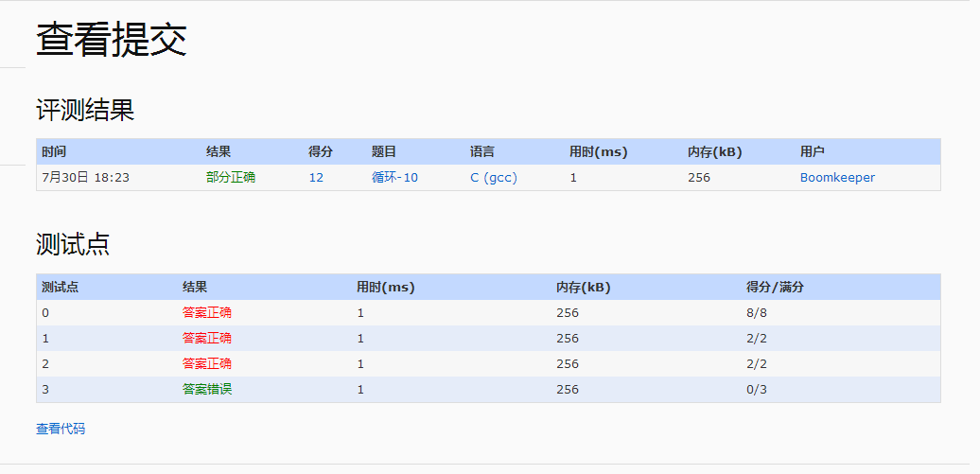The image size is (980, 474).
Task: Click the submission time 7月30日 18:23
Action: click(86, 178)
